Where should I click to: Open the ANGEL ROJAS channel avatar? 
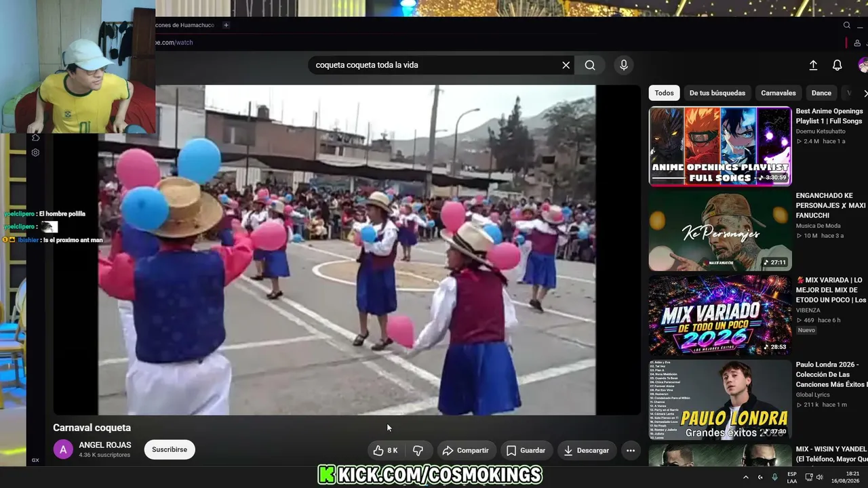point(63,449)
